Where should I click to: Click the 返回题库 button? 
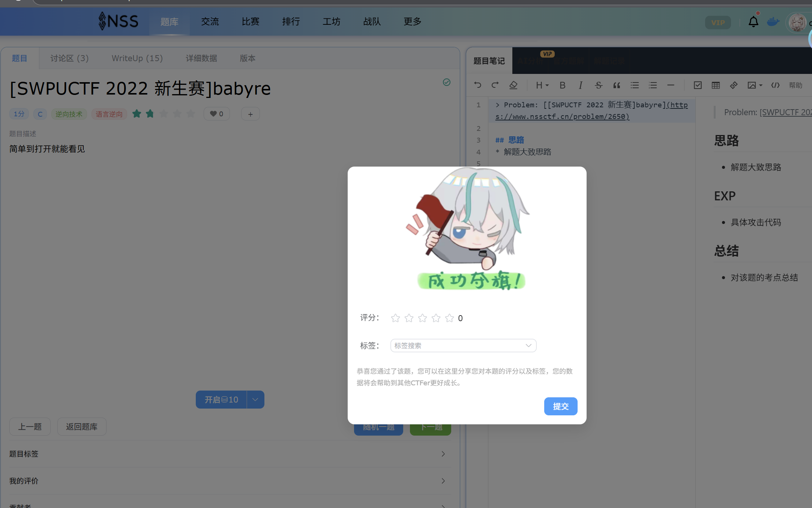coord(81,427)
